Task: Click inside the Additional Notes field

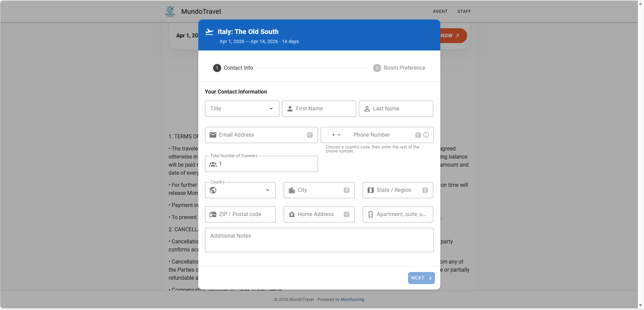Action: [319, 240]
